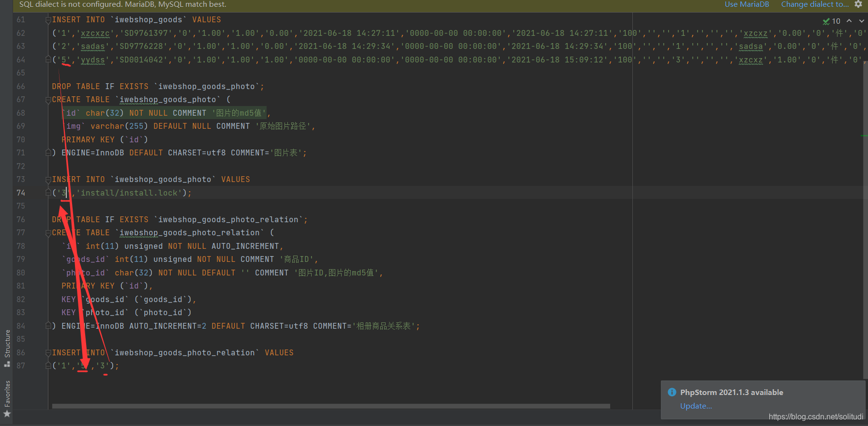Click AUTO_INCREMENT=2 text on line 84
868x426 pixels.
(x=168, y=326)
